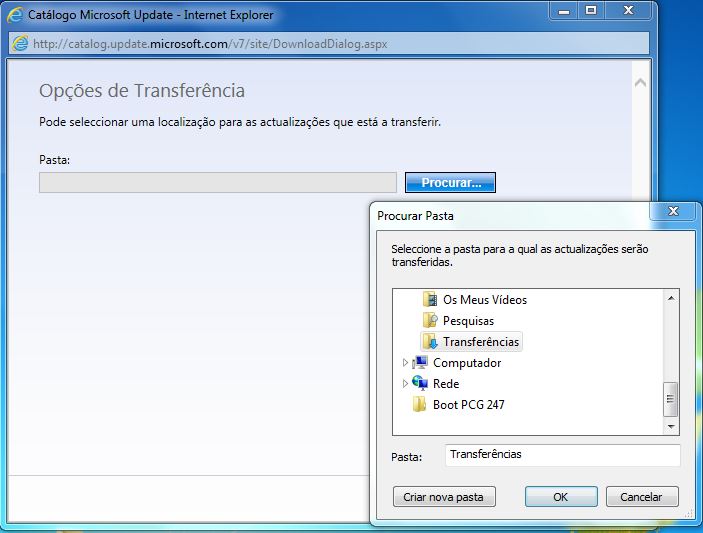Viewport: 703px width, 533px height.
Task: Click the Pesquisas folder icon
Action: [x=430, y=321]
